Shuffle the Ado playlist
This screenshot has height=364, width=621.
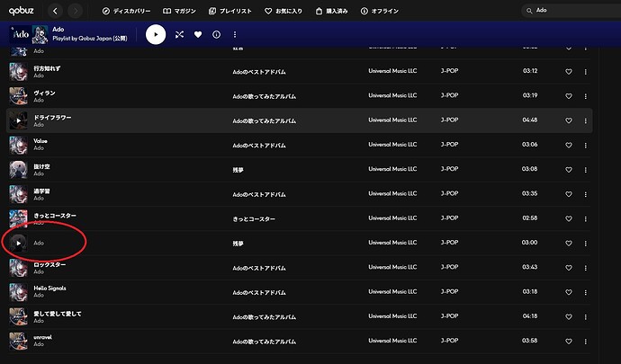click(179, 34)
